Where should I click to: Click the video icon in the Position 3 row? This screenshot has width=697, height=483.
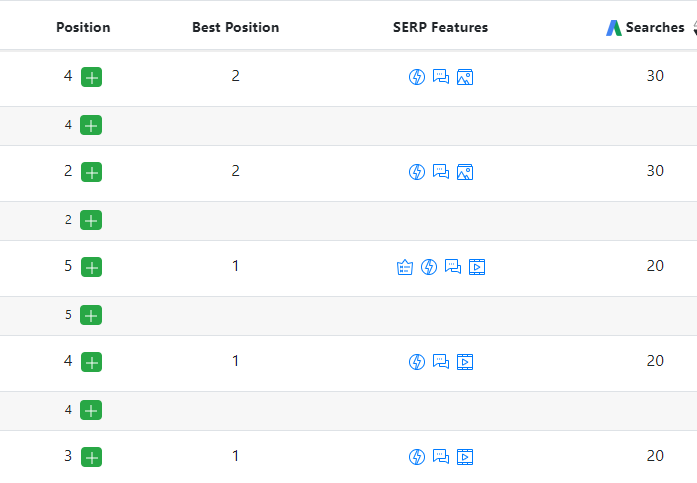pyautogui.click(x=464, y=457)
